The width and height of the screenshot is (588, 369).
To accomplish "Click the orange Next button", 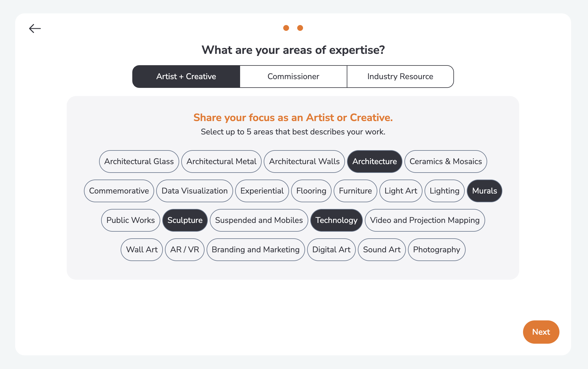I will pyautogui.click(x=541, y=332).
